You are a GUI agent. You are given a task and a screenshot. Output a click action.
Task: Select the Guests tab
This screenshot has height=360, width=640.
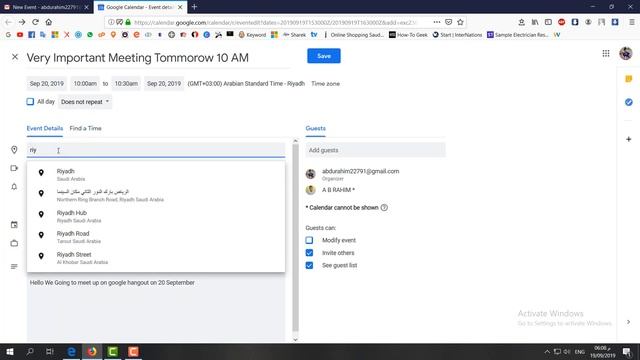click(316, 128)
